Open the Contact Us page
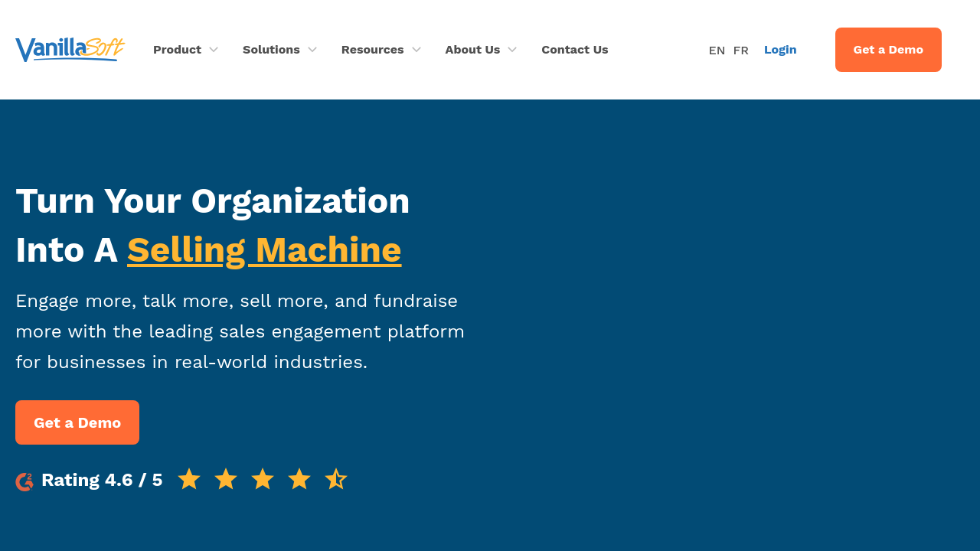 (574, 50)
